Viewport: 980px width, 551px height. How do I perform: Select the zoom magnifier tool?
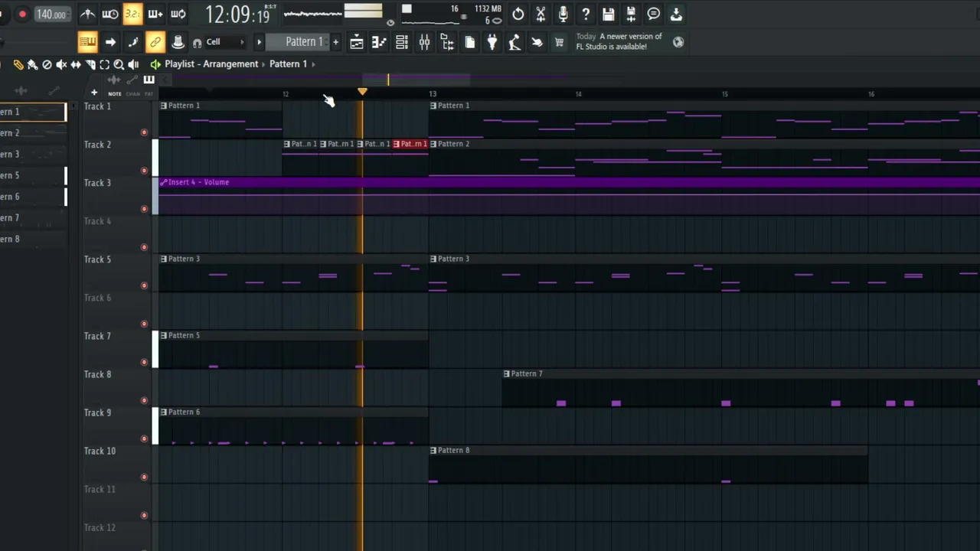point(119,64)
